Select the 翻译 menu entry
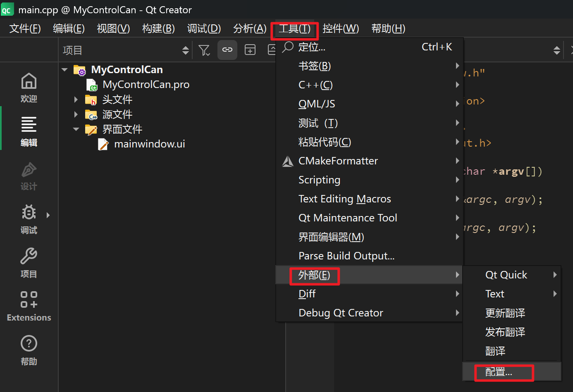The width and height of the screenshot is (573, 392). (x=512, y=351)
